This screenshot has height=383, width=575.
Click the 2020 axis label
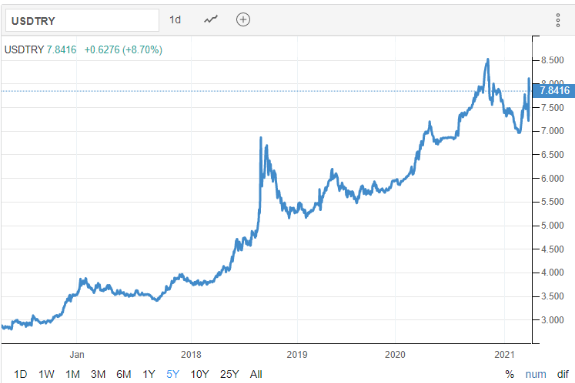click(395, 355)
